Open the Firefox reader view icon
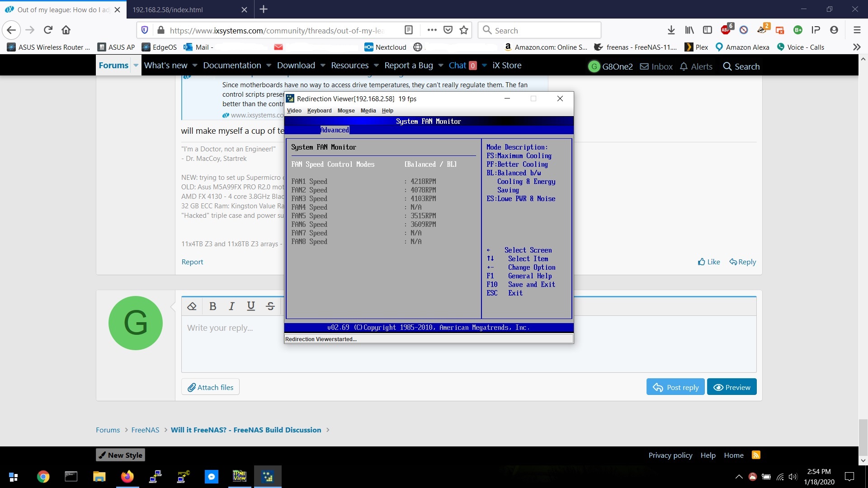This screenshot has height=488, width=868. click(409, 30)
